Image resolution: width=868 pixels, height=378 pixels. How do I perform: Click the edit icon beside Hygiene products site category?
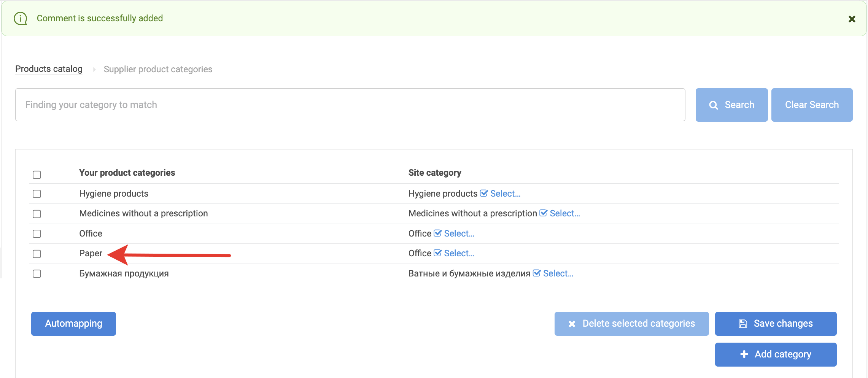(x=483, y=194)
